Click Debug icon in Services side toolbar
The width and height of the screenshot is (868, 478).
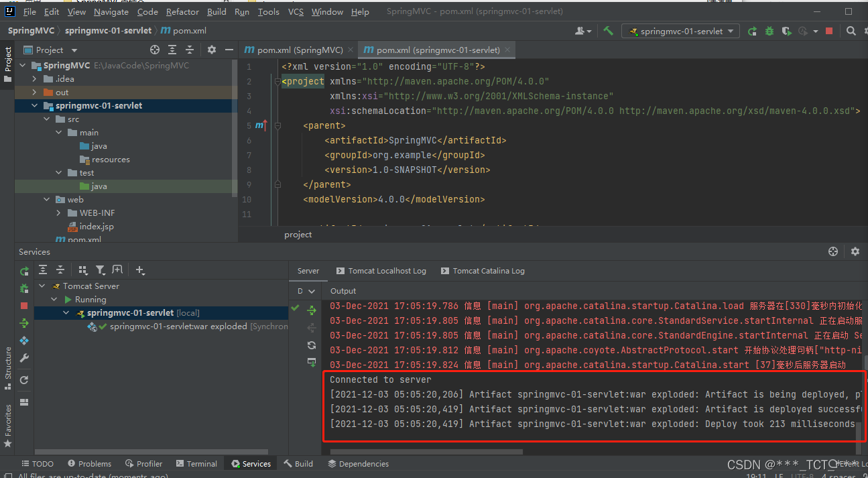24,288
